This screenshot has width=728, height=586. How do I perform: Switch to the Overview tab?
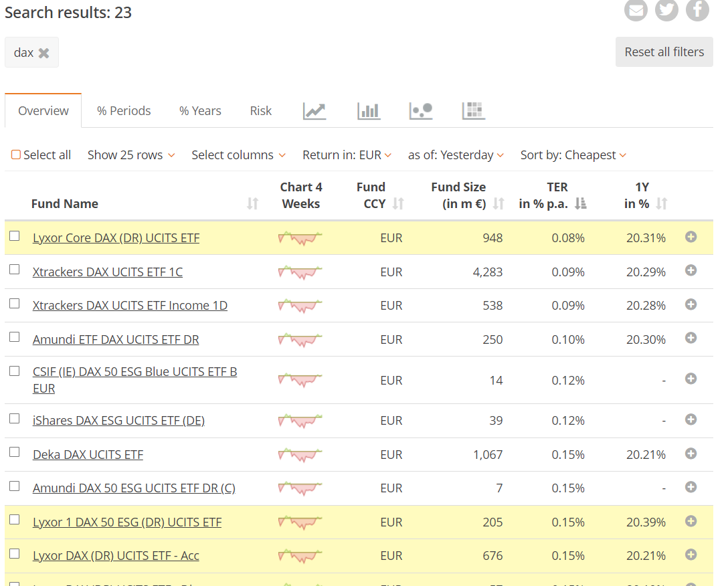43,111
